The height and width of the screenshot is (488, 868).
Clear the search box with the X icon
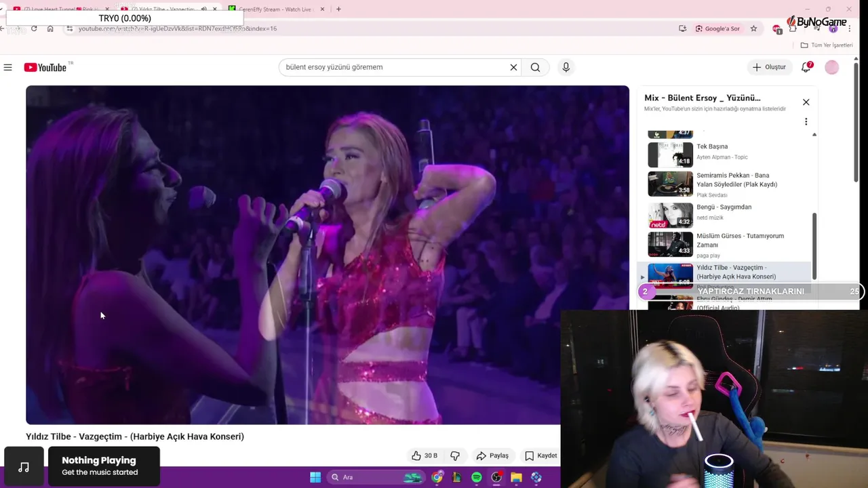point(513,67)
